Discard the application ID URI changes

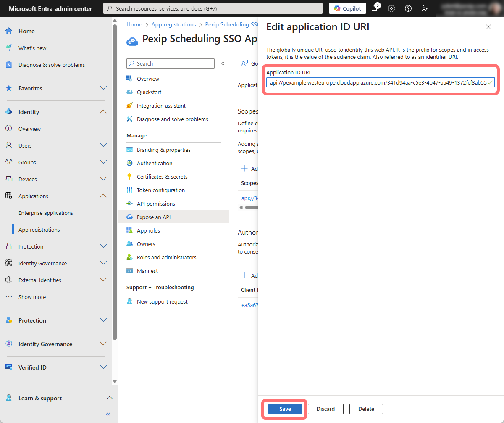(x=325, y=409)
